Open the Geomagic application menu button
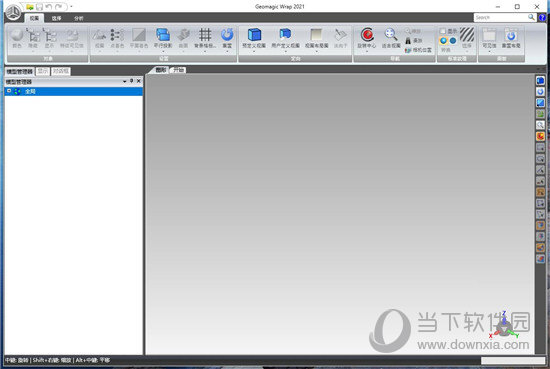Image resolution: width=550 pixels, height=369 pixels. pos(13,13)
